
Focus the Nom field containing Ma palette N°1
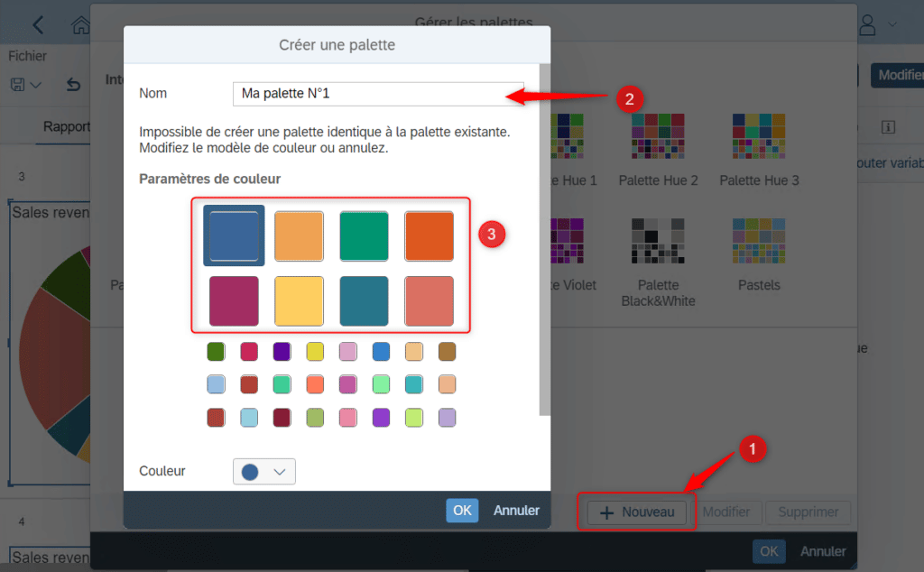point(378,94)
